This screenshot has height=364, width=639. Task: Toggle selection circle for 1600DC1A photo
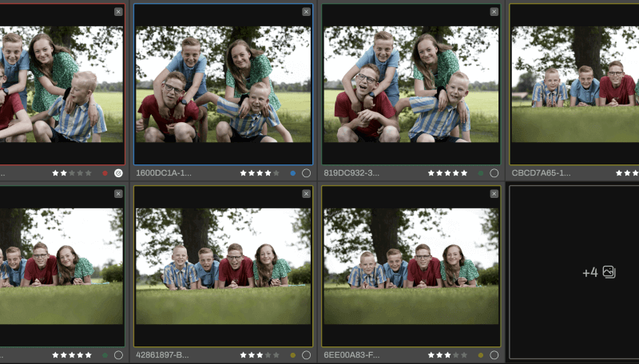(306, 172)
